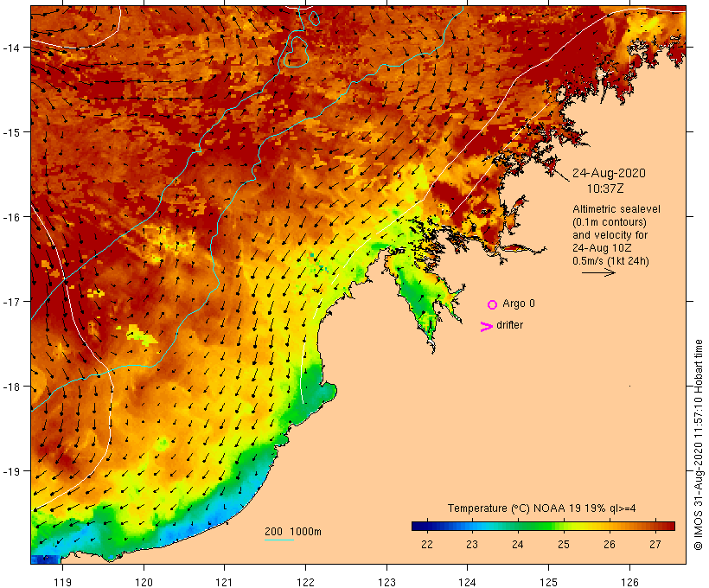The image size is (709, 588).
Task: Click the cyan 200 1000m contour legend line
Action: (279, 540)
